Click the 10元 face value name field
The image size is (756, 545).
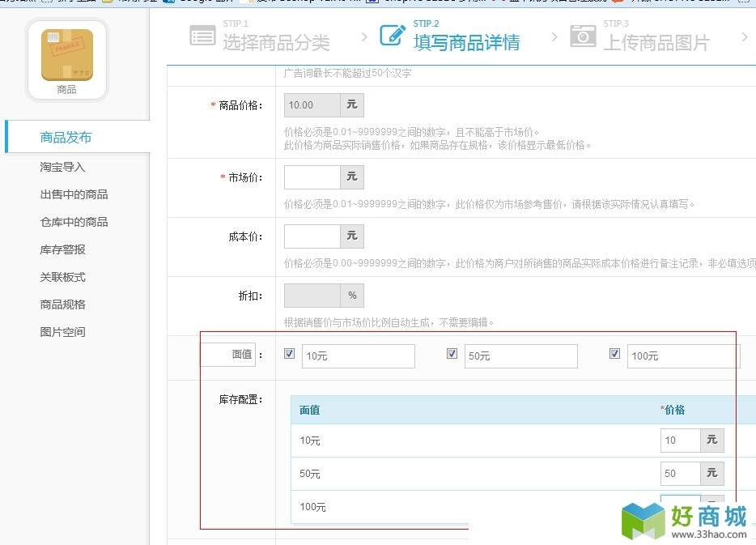tap(359, 356)
